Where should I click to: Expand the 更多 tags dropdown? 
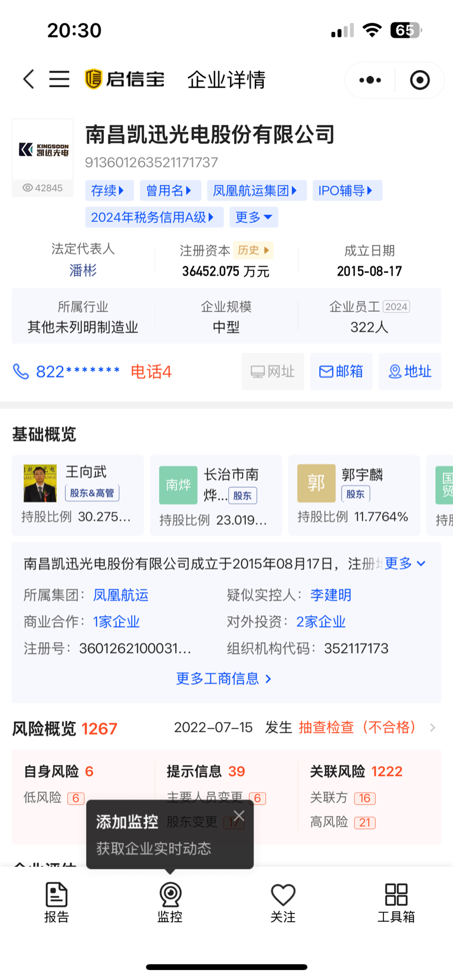[254, 217]
